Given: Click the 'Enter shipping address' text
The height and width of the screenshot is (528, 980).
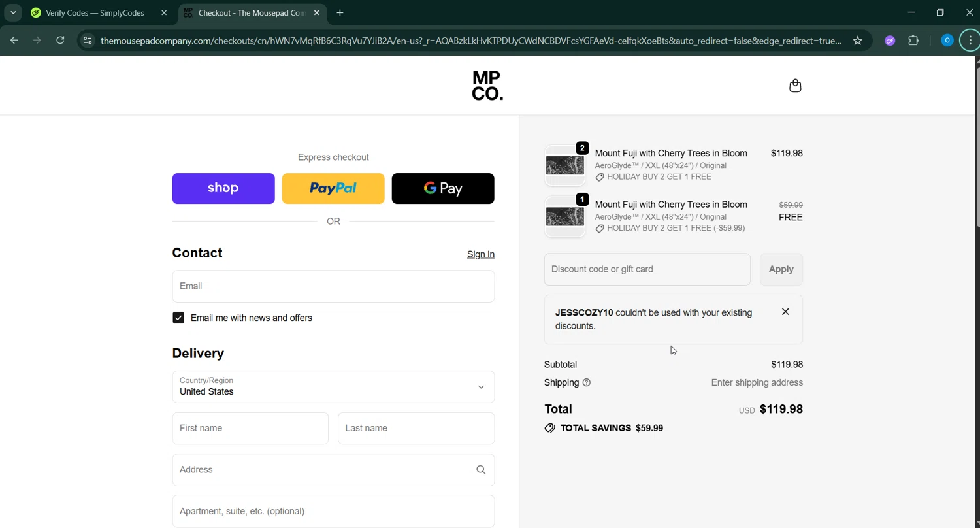Looking at the screenshot, I should tap(757, 382).
